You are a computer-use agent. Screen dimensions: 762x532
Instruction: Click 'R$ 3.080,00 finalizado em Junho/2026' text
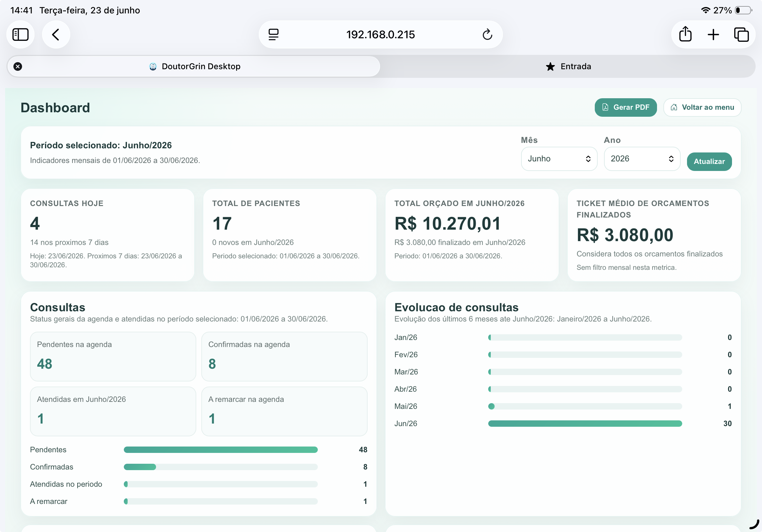(x=459, y=242)
